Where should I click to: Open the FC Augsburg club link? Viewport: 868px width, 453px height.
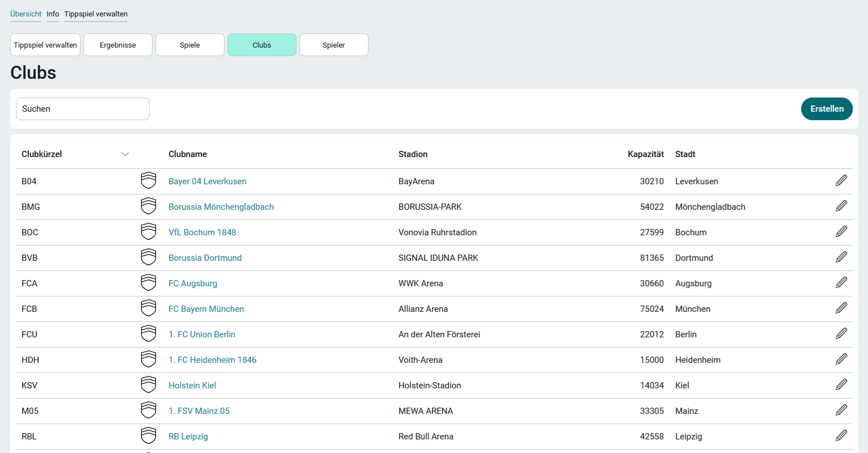click(x=193, y=283)
